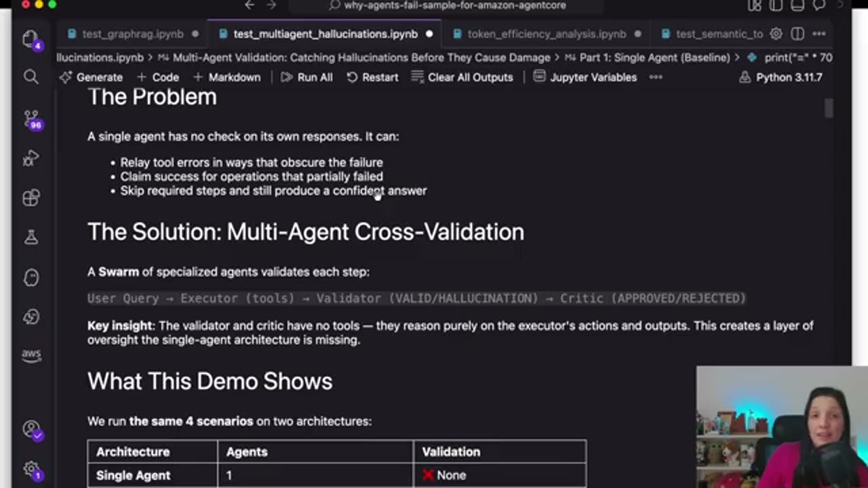Add a Code cell from the toolbar
The width and height of the screenshot is (868, 488).
[157, 77]
